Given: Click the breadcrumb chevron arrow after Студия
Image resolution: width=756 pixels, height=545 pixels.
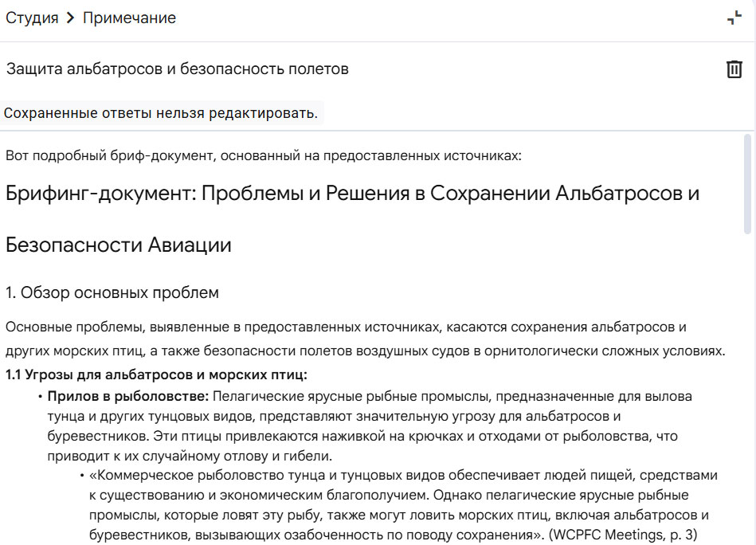Looking at the screenshot, I should tap(70, 18).
